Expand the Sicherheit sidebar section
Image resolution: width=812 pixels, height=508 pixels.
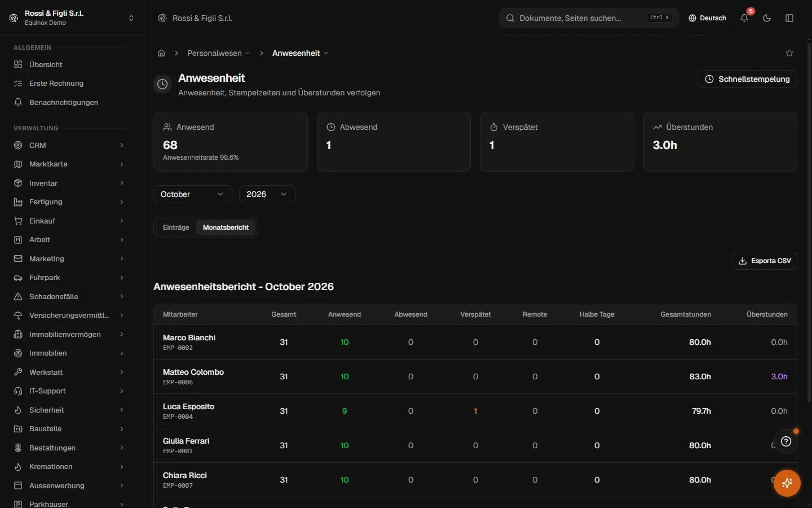[x=69, y=410]
